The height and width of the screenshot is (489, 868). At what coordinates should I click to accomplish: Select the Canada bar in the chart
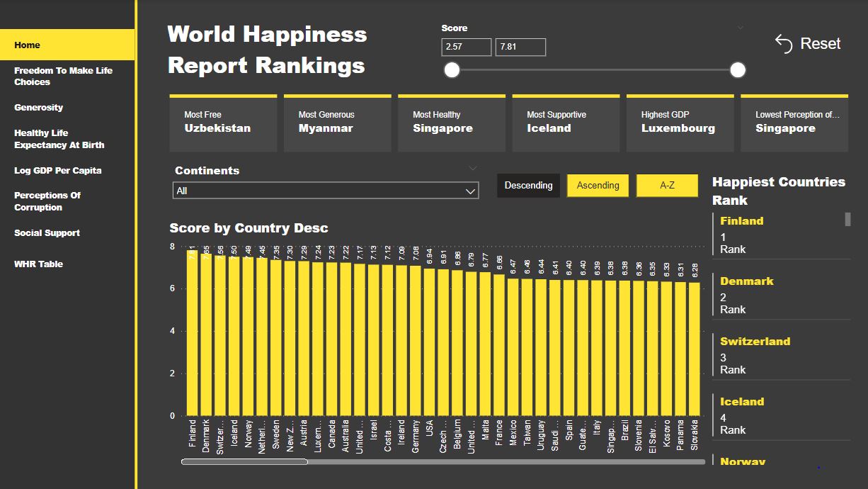tap(331, 339)
